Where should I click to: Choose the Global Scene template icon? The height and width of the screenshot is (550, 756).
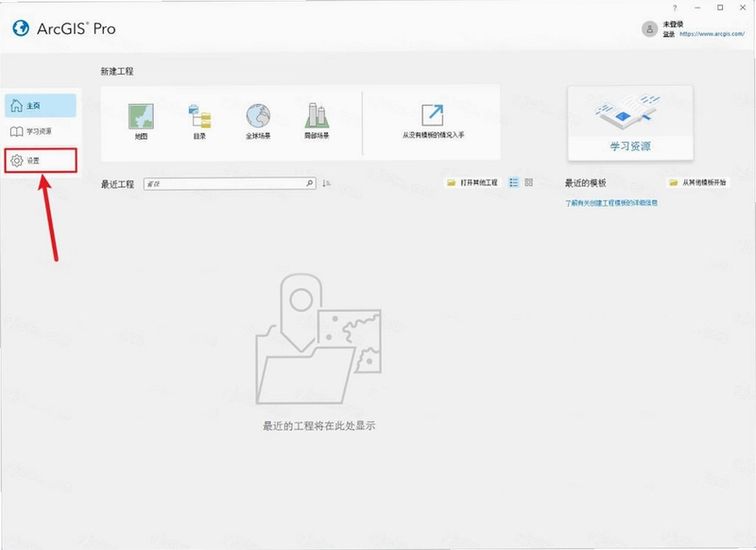coord(258,115)
